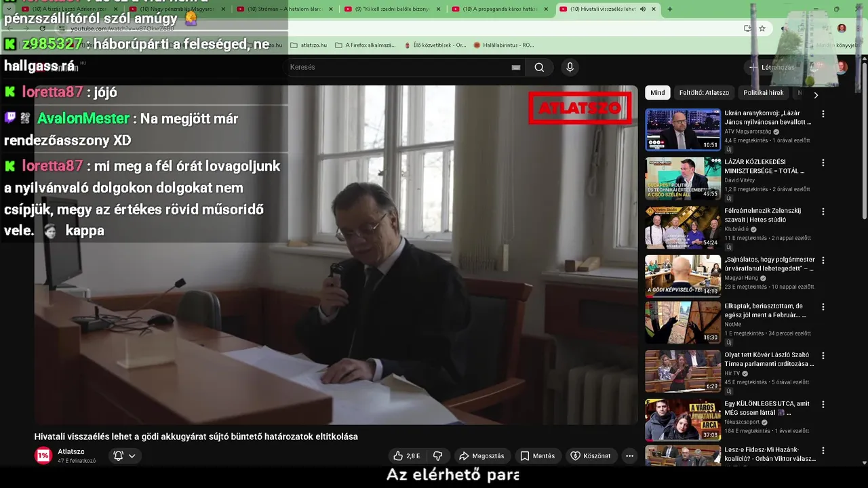Open menu for Félreértelmezik Zelenszkij video
The image size is (868, 488).
pyautogui.click(x=823, y=211)
